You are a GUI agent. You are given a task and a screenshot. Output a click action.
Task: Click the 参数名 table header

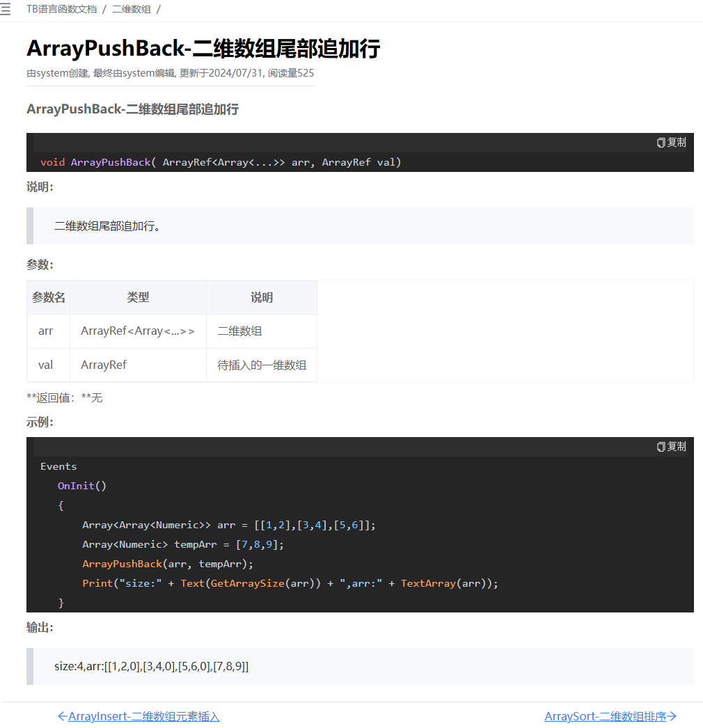pos(49,298)
